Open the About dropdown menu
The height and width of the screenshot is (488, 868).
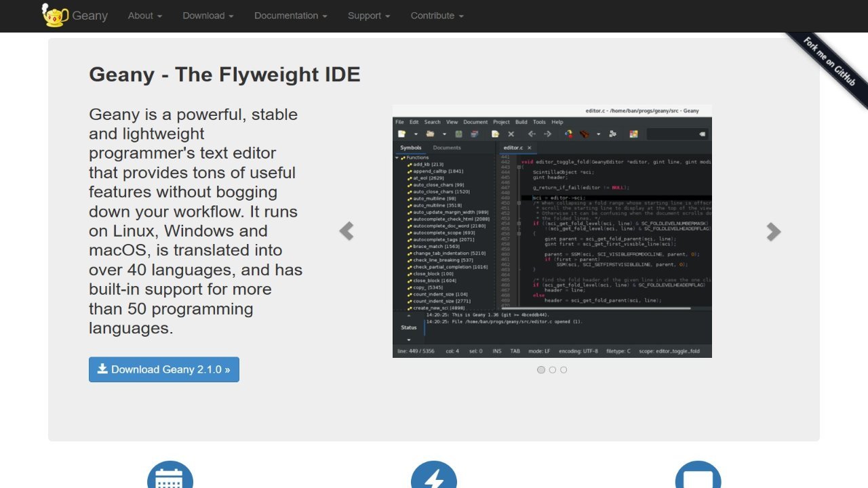[145, 16]
